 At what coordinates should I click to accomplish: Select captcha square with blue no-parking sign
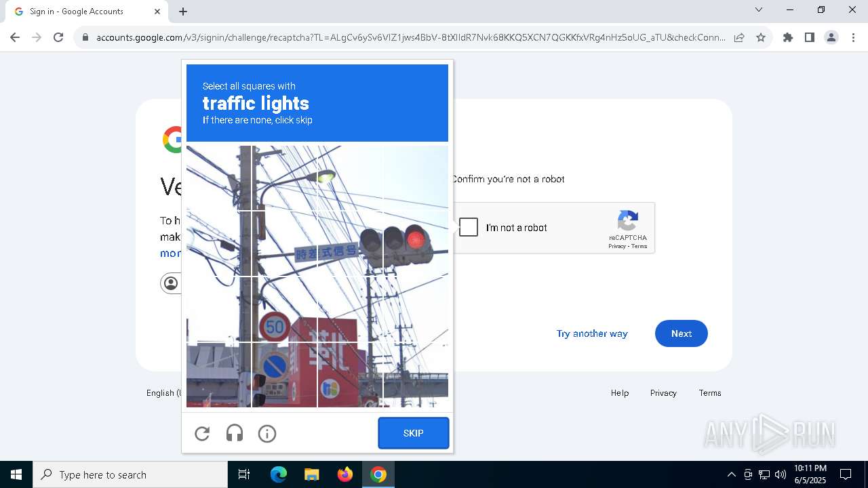point(284,375)
